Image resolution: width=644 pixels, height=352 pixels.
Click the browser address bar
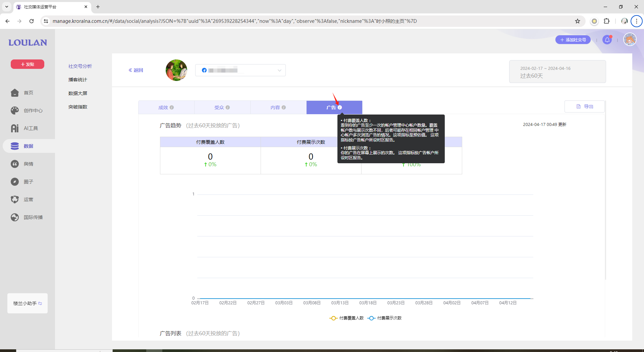[312, 21]
